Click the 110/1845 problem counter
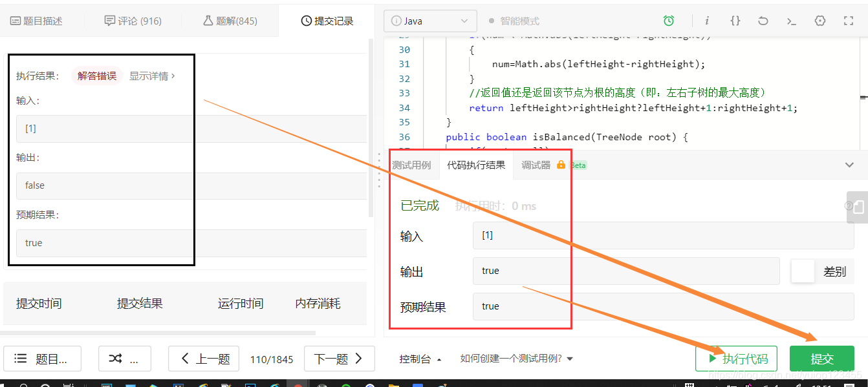Viewport: 868px width, 387px height. click(272, 359)
